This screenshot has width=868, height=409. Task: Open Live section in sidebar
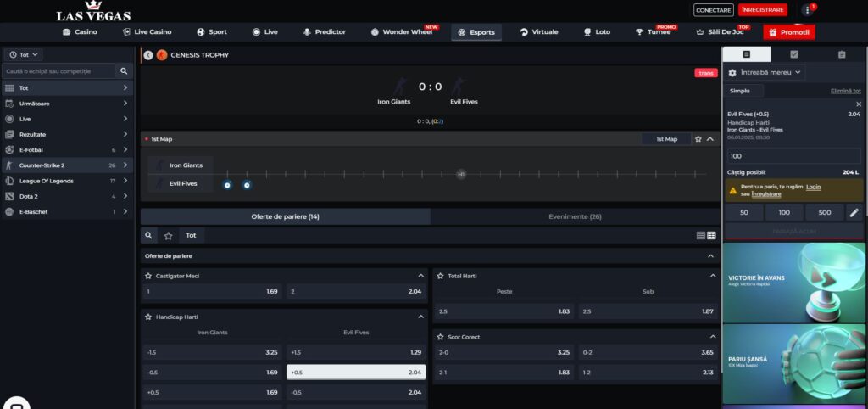point(68,119)
